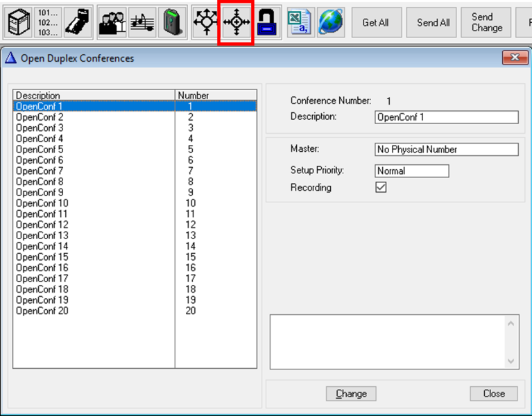532x416 pixels.
Task: Click inside the empty notes text area
Action: 387,342
